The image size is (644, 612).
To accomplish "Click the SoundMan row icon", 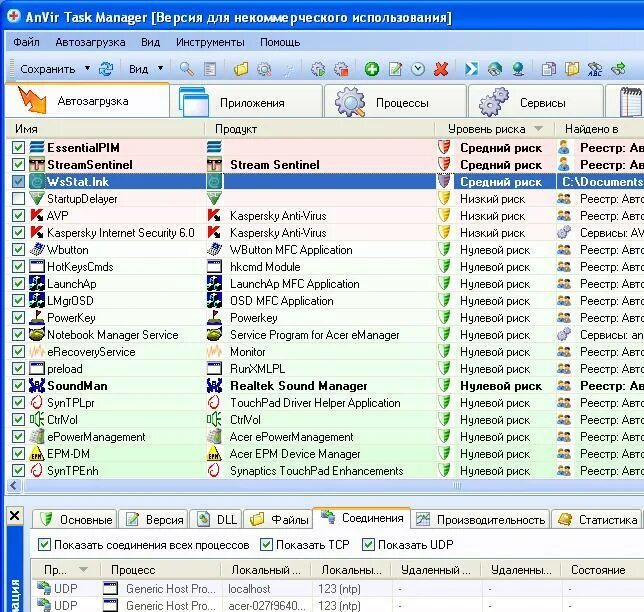I will (x=37, y=385).
